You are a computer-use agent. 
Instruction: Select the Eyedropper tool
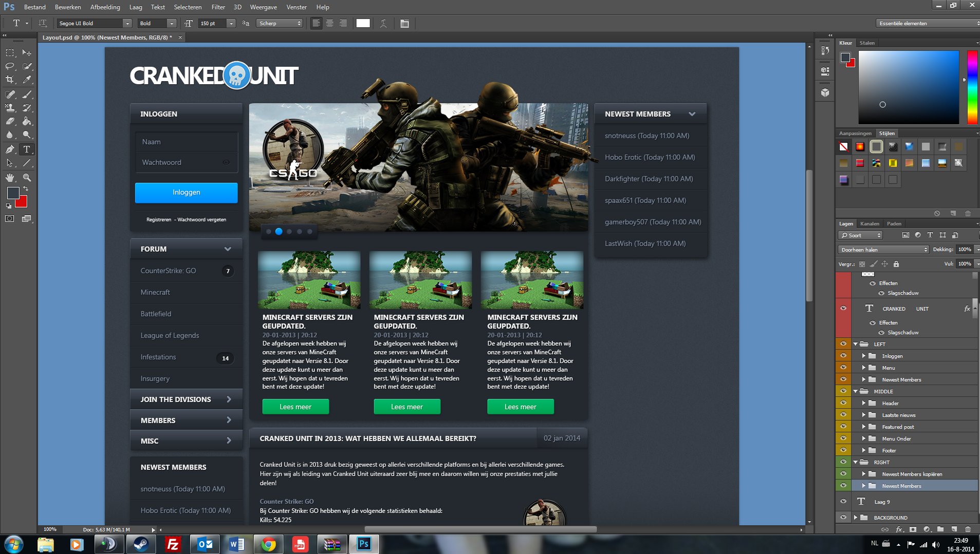click(27, 80)
